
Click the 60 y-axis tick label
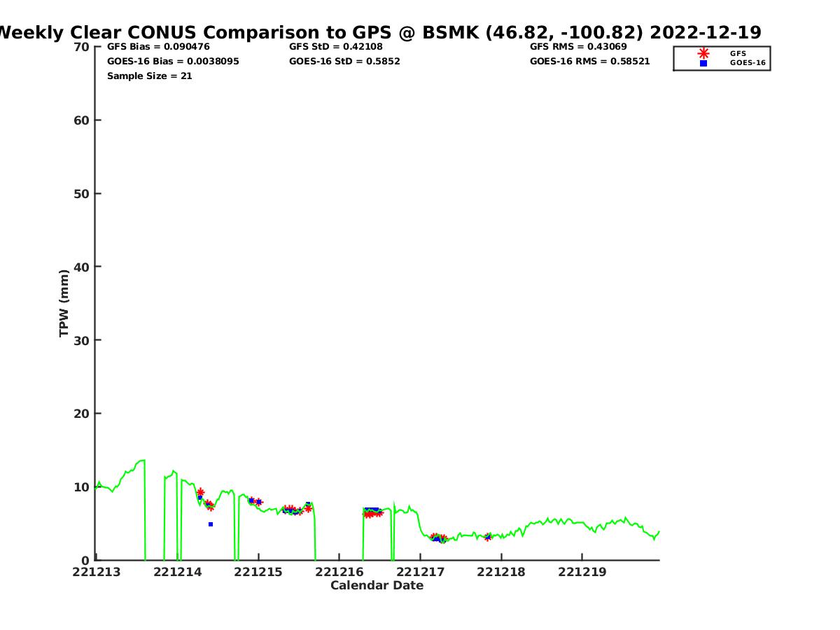[x=81, y=120]
